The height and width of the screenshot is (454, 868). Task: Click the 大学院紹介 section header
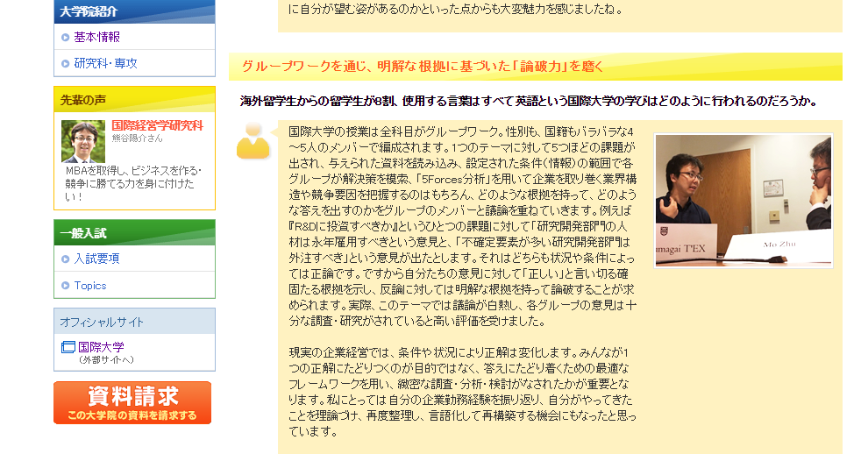click(134, 11)
